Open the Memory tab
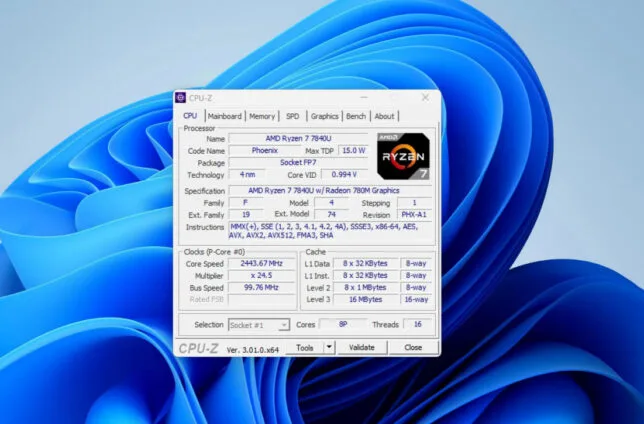Screen dimensions: 644x424 coord(262,116)
